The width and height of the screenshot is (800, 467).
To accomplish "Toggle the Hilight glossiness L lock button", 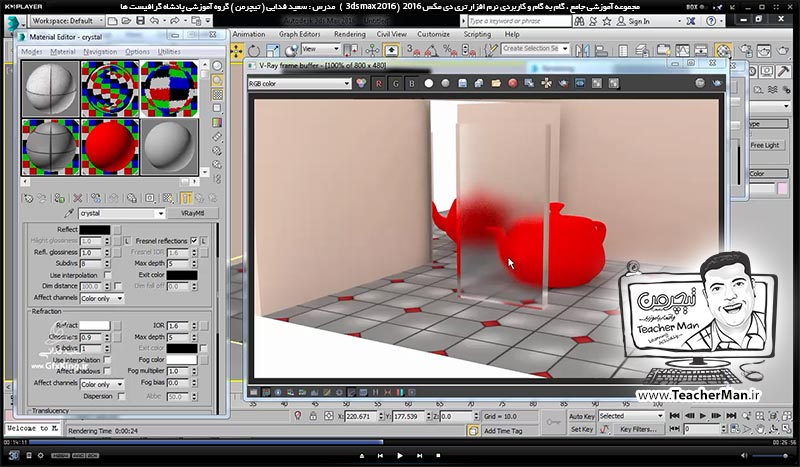I will pyautogui.click(x=127, y=241).
